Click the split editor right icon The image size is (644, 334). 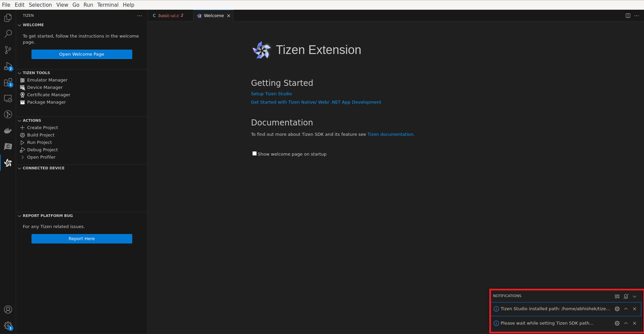click(628, 16)
